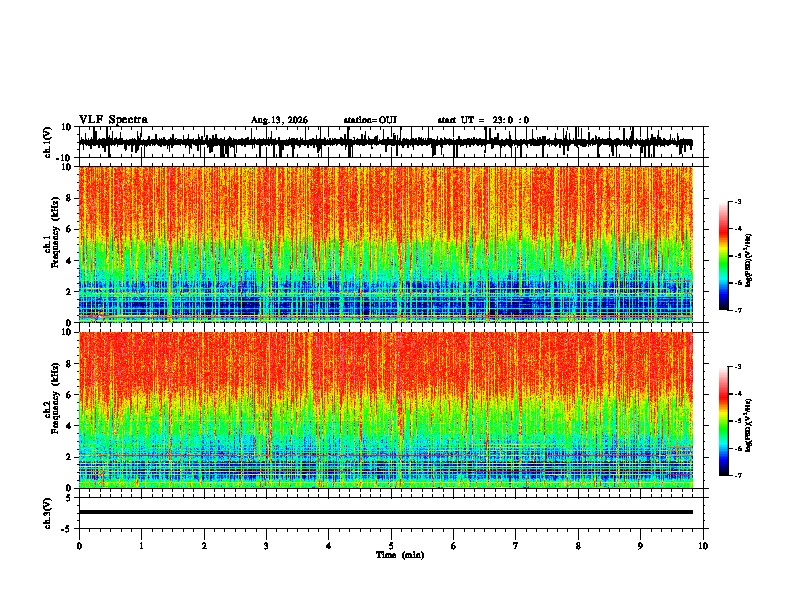Click the "-5" tick on ch.3(V) axis
792x612 pixels.
pyautogui.click(x=68, y=529)
